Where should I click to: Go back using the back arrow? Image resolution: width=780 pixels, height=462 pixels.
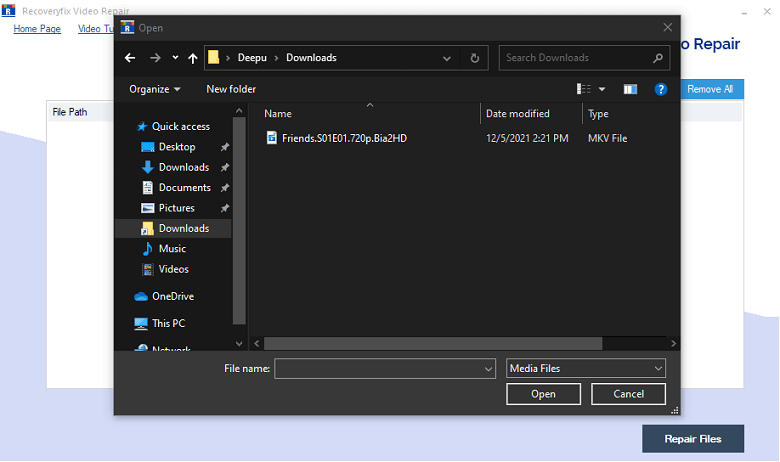point(130,58)
